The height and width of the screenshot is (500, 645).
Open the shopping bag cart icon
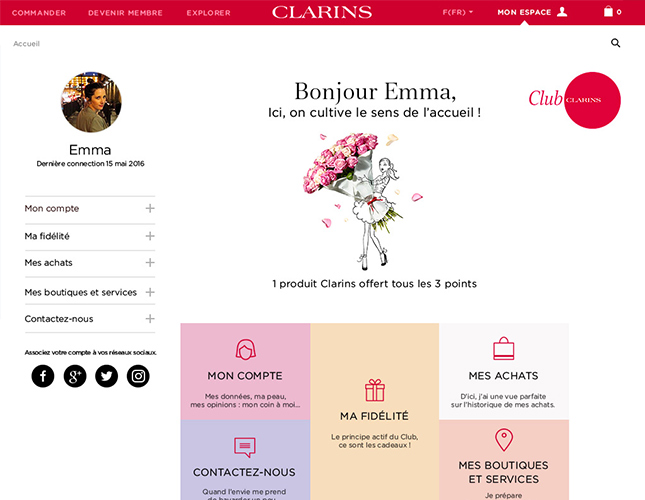pos(608,12)
